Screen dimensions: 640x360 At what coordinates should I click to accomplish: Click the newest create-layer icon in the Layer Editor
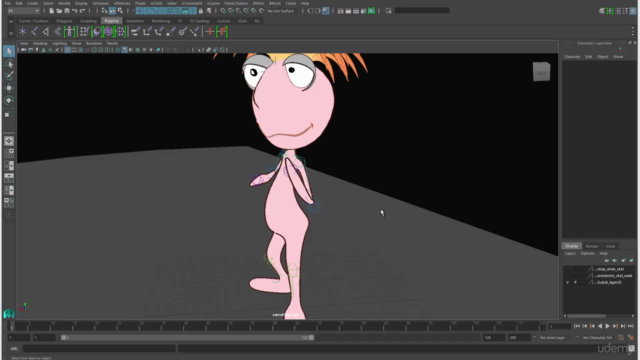[631, 260]
